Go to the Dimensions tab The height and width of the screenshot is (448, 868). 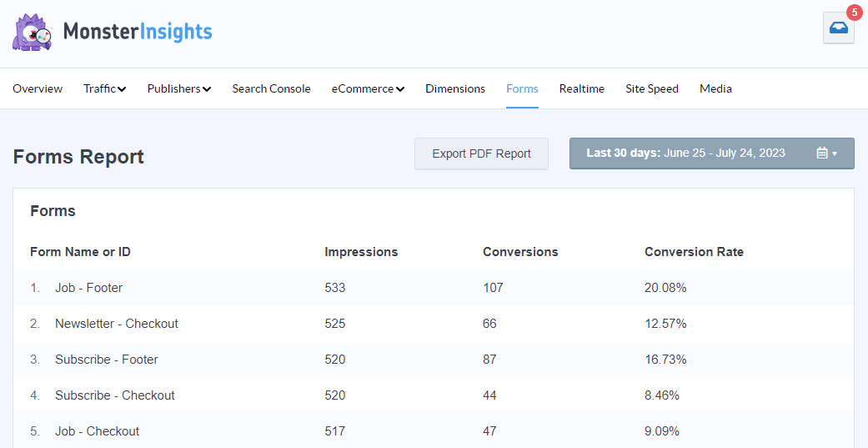[454, 88]
